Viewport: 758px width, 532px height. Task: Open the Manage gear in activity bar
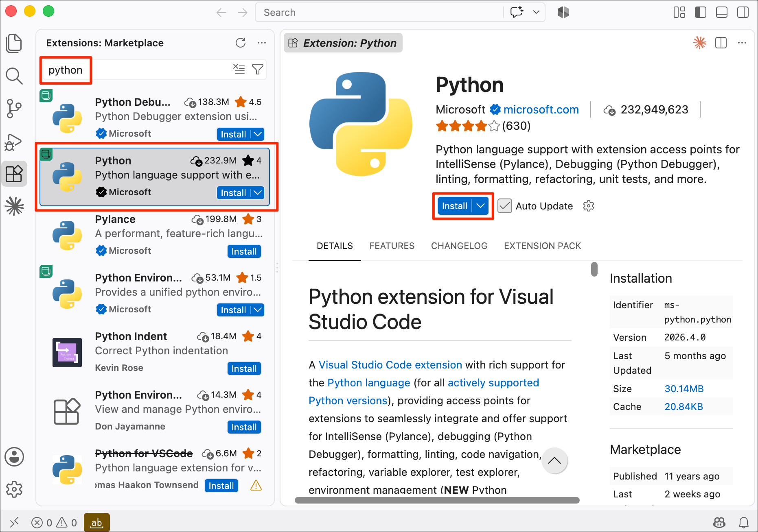click(x=14, y=489)
